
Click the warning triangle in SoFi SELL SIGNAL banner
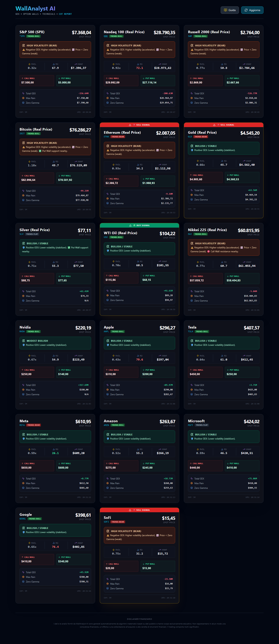[x=130, y=510]
